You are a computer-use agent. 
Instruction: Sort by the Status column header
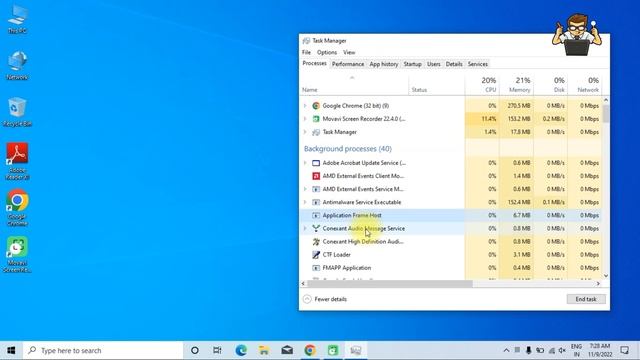tap(437, 85)
